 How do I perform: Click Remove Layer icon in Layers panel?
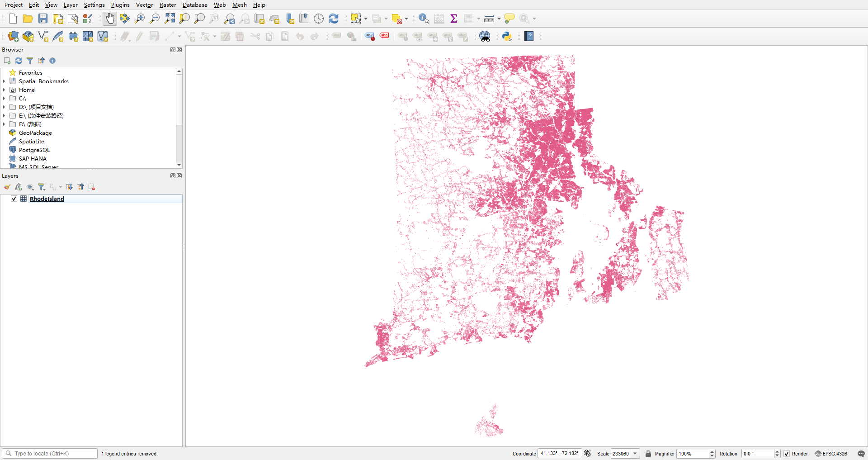[x=92, y=187]
